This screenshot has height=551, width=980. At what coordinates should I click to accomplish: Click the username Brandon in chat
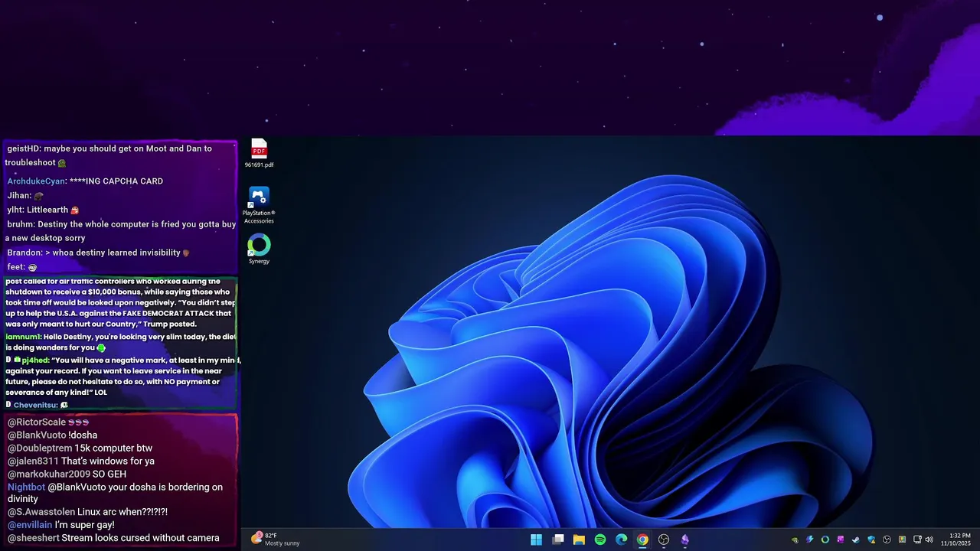pos(24,253)
